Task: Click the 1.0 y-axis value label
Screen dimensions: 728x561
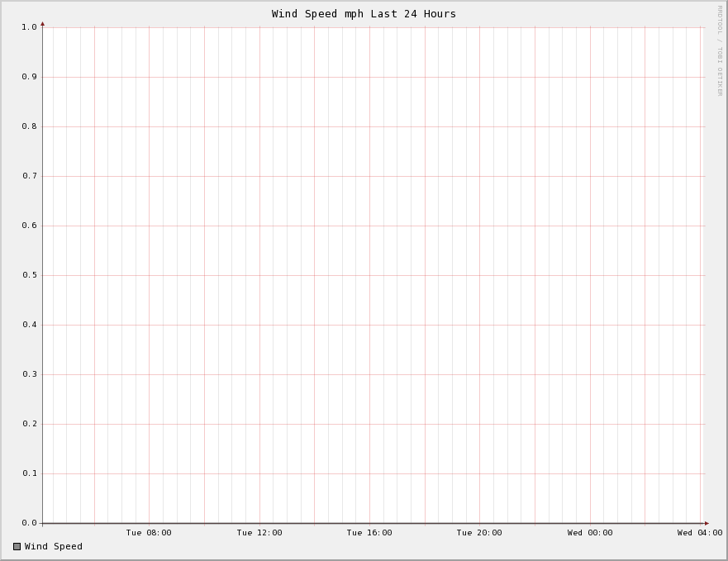Action: 30,27
